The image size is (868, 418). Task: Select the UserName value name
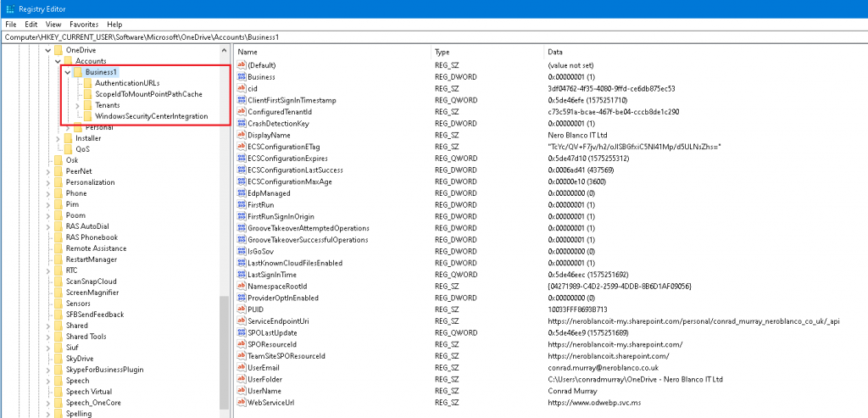click(264, 391)
